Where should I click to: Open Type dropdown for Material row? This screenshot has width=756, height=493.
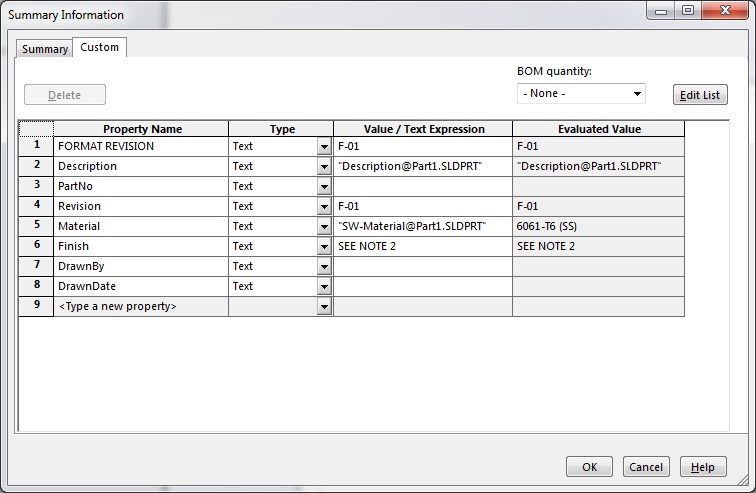[x=324, y=227]
